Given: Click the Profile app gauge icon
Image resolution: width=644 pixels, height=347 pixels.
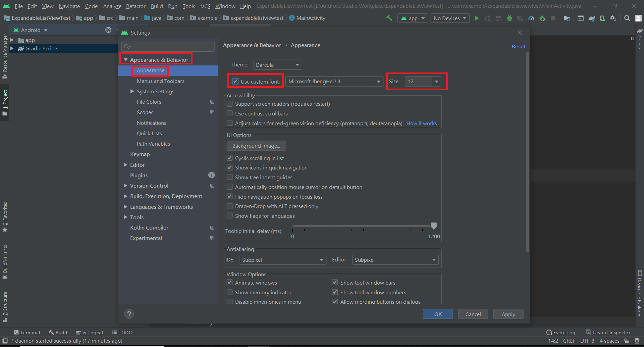Looking at the screenshot, I should tap(531, 18).
